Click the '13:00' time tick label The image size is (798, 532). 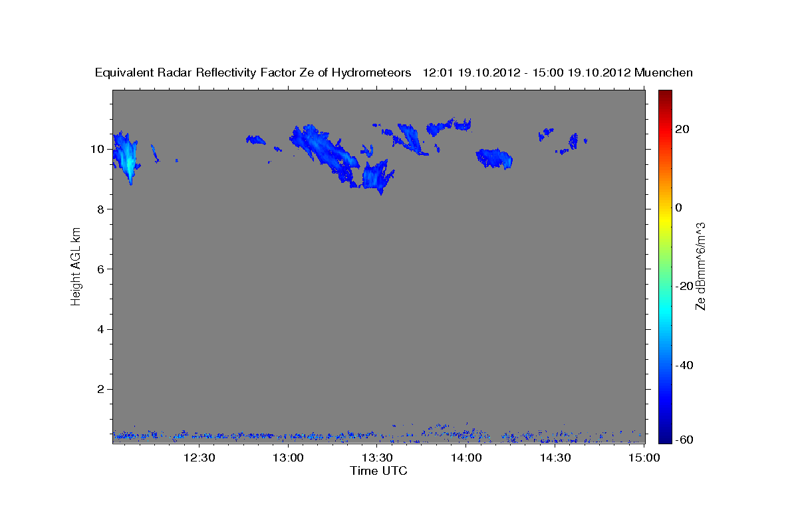(x=289, y=458)
